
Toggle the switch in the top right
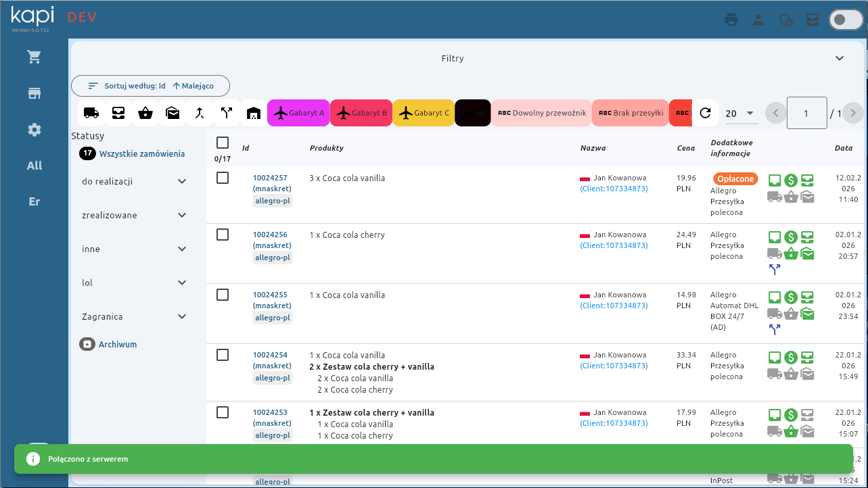846,20
